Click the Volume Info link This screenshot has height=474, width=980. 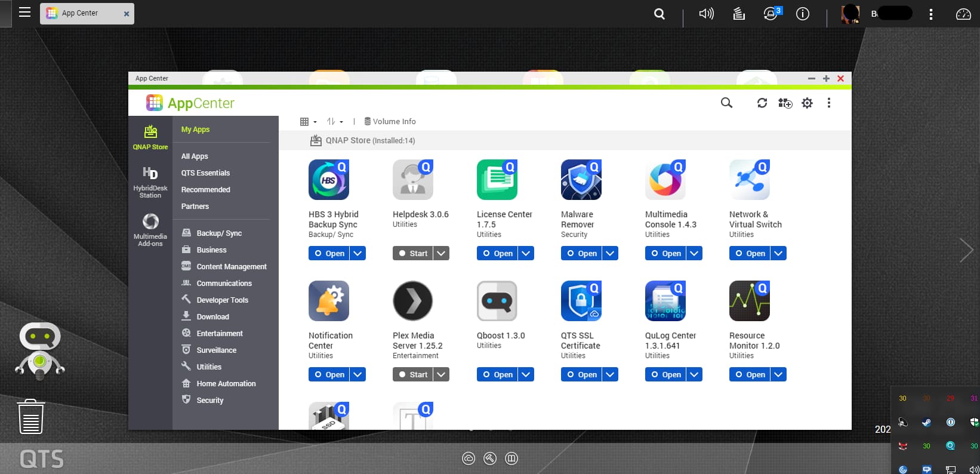(390, 122)
